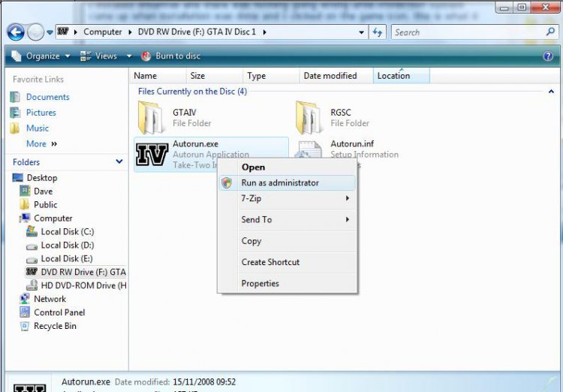Select Local Disk (C:) in tree
The height and width of the screenshot is (392, 563).
click(x=68, y=232)
